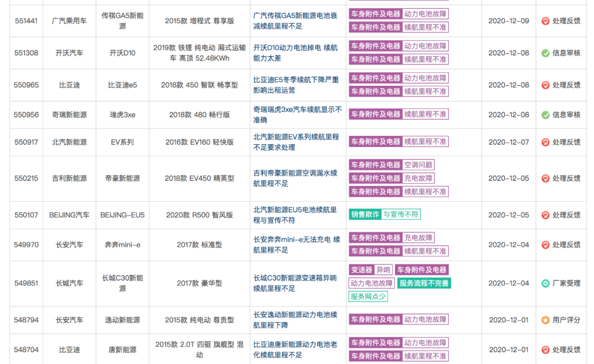Click model cell 比亚迪e5
Screen dimensions: 594x364
point(122,85)
